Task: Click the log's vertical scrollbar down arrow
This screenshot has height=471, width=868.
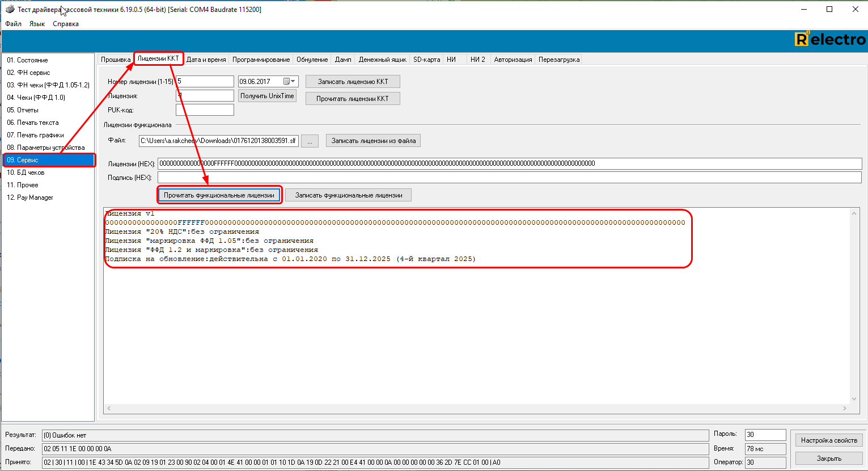Action: pos(854,399)
